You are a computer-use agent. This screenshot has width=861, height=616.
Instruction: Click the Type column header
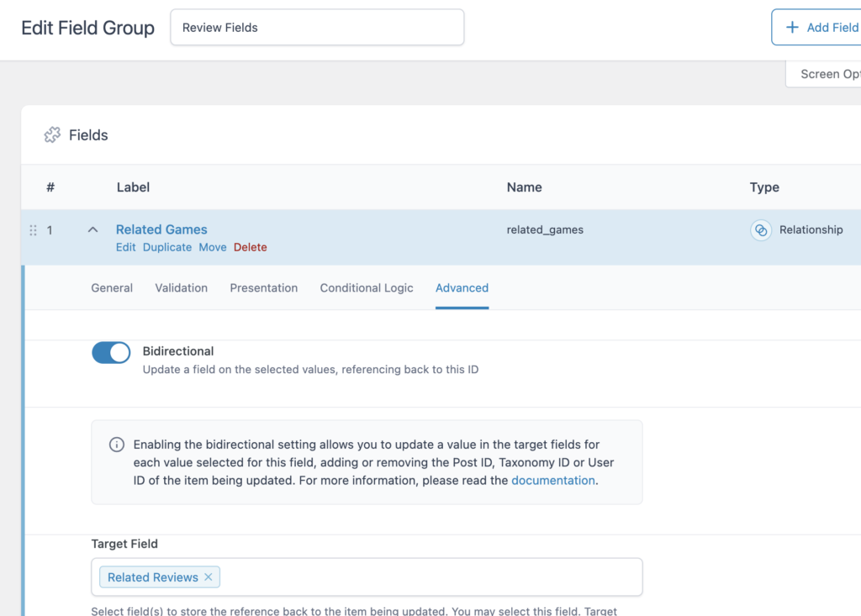(764, 187)
